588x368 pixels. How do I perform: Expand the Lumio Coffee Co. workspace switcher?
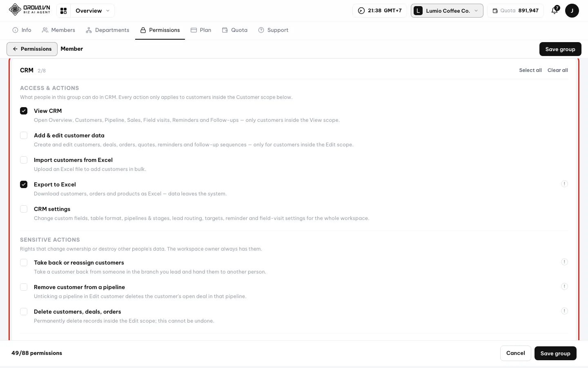[x=447, y=11]
